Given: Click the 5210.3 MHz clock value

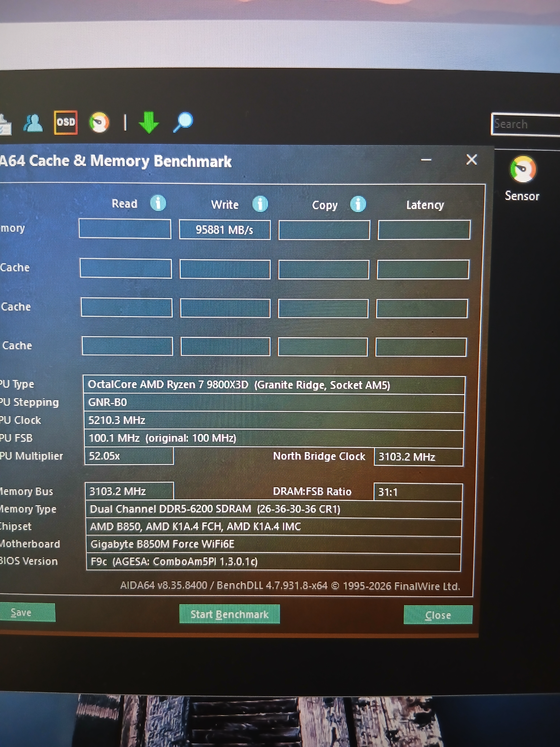Looking at the screenshot, I should pyautogui.click(x=117, y=420).
